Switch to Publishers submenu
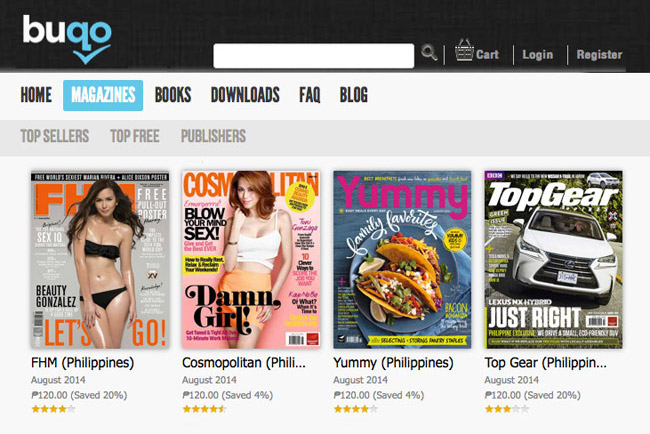 pos(213,136)
